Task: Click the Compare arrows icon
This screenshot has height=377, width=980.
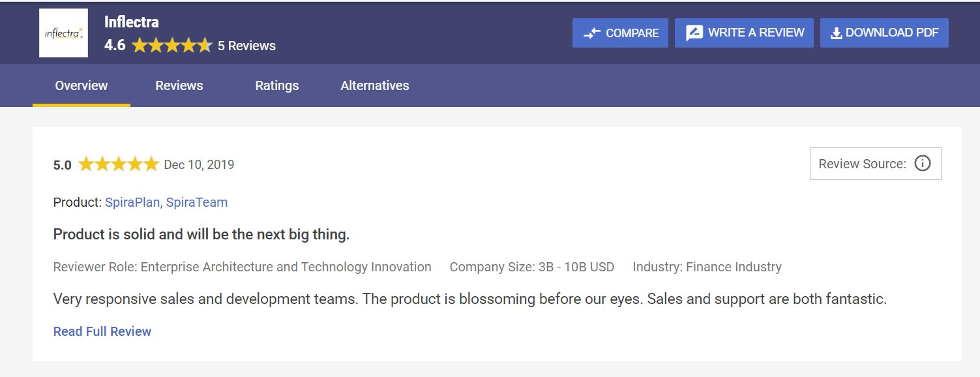Action: pyautogui.click(x=591, y=33)
